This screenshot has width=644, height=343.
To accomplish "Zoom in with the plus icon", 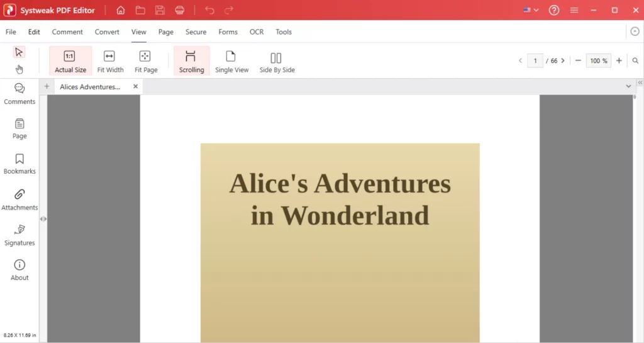I will pos(619,61).
